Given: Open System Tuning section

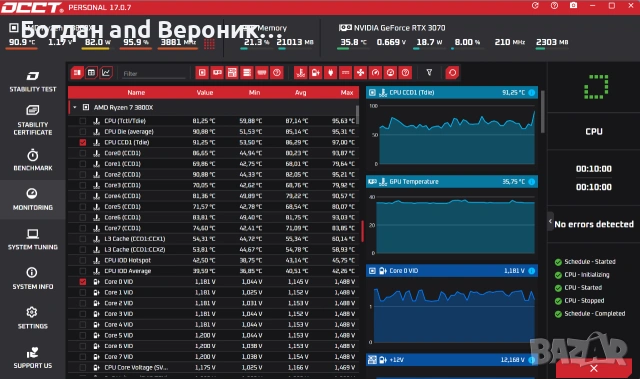Looking at the screenshot, I should [33, 239].
